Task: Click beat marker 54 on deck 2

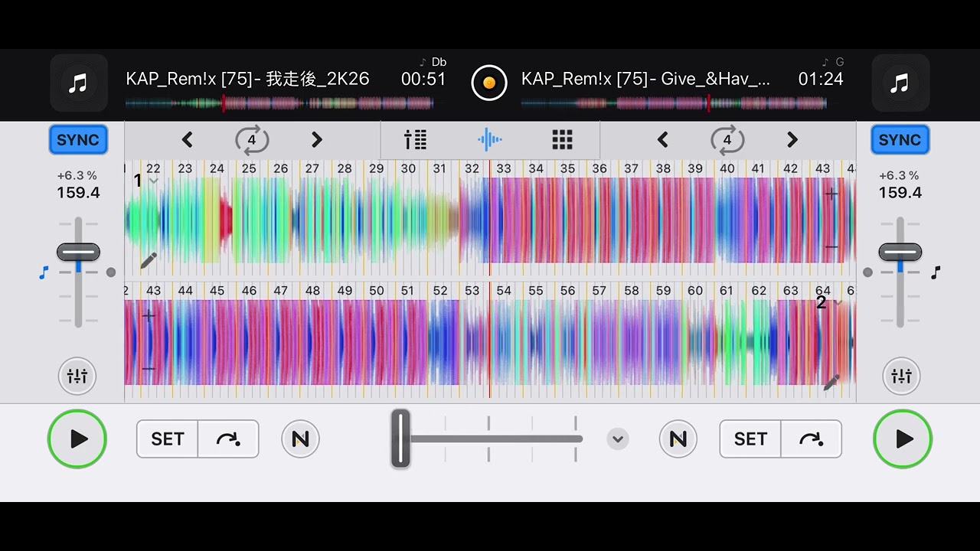Action: coord(504,291)
